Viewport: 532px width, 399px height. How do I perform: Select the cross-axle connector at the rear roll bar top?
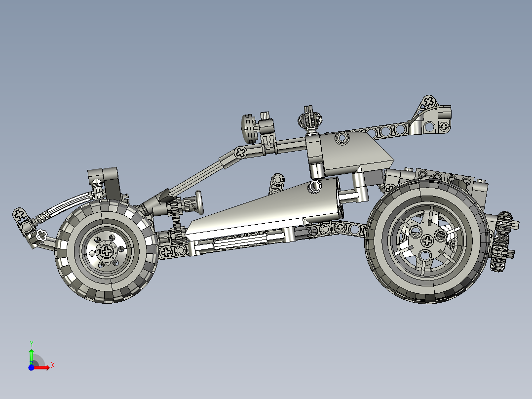point(429,102)
